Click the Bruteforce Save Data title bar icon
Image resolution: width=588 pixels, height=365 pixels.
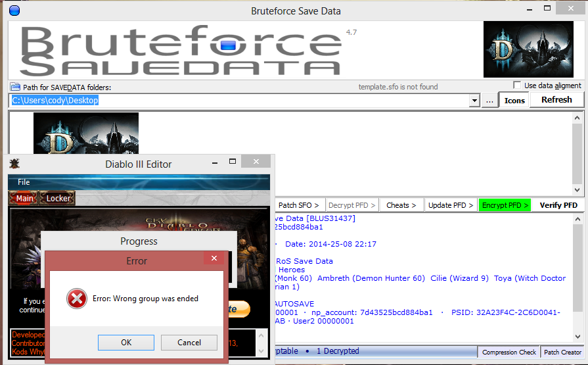pos(14,11)
